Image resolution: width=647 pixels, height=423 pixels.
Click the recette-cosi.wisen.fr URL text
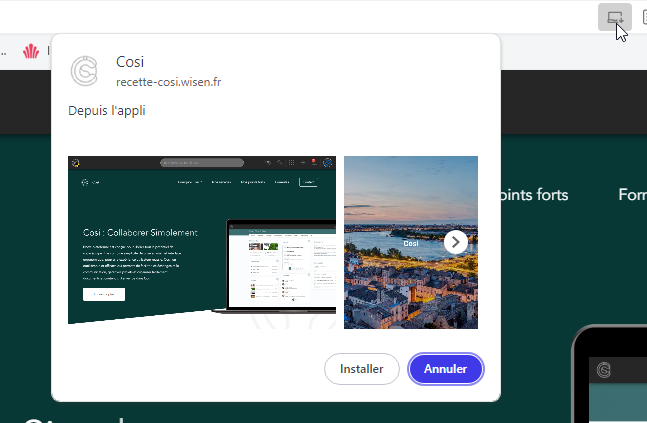[x=168, y=82]
